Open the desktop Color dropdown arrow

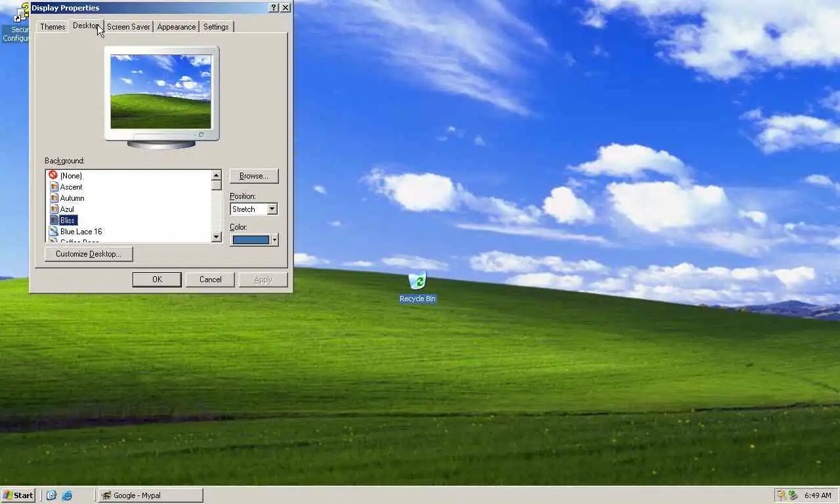point(274,240)
